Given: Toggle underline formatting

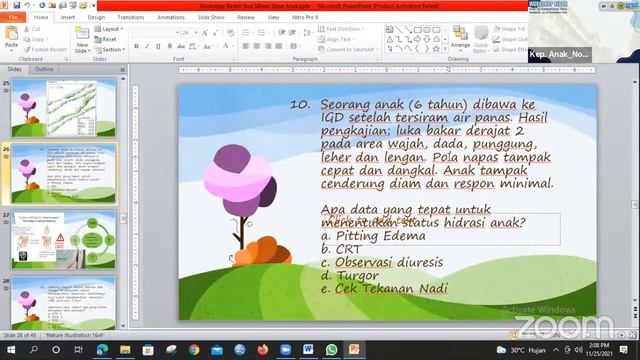Looking at the screenshot, I should click(158, 46).
